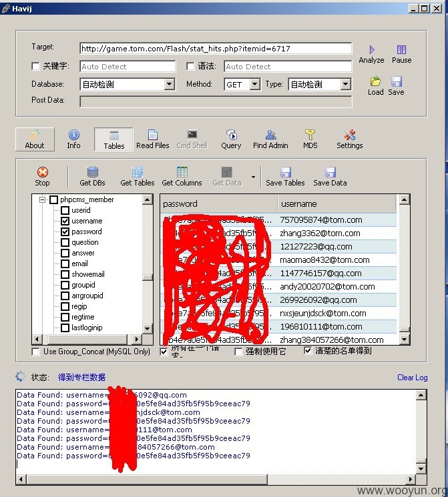The width and height of the screenshot is (448, 497).
Task: Click the red Stop icon
Action: pos(43,172)
